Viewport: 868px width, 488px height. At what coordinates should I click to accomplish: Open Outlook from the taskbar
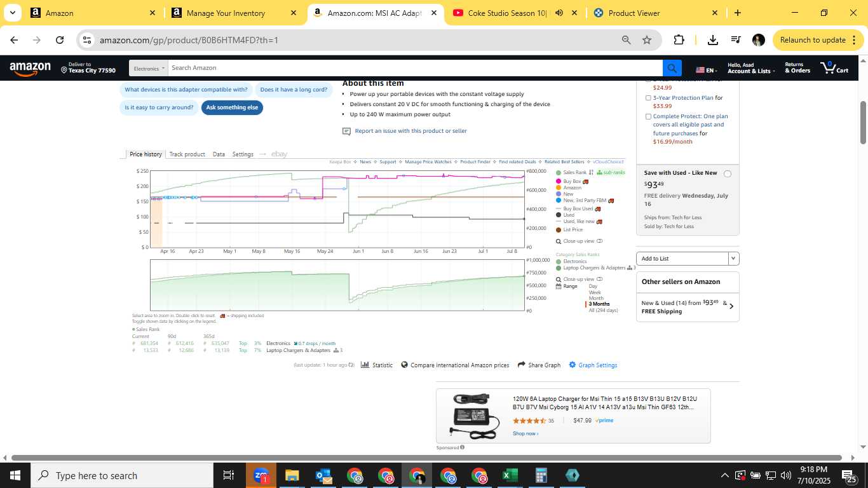[x=323, y=475]
